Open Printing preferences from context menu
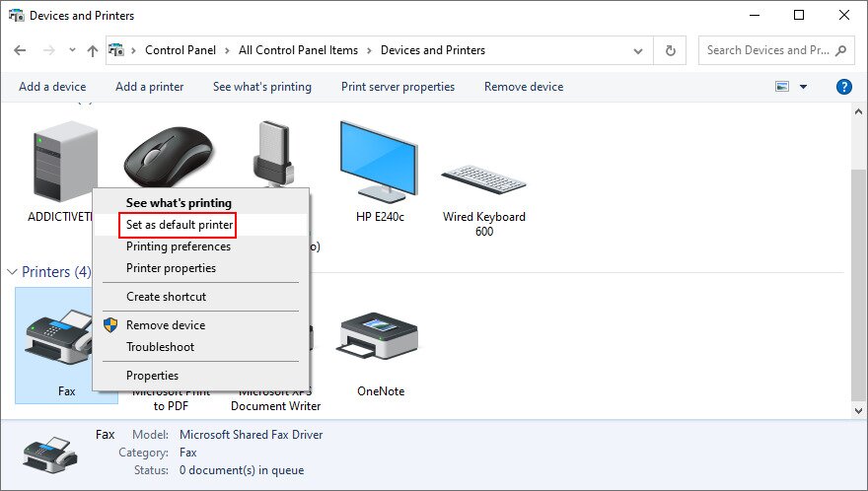Screen dimensions: 868x491 179,246
